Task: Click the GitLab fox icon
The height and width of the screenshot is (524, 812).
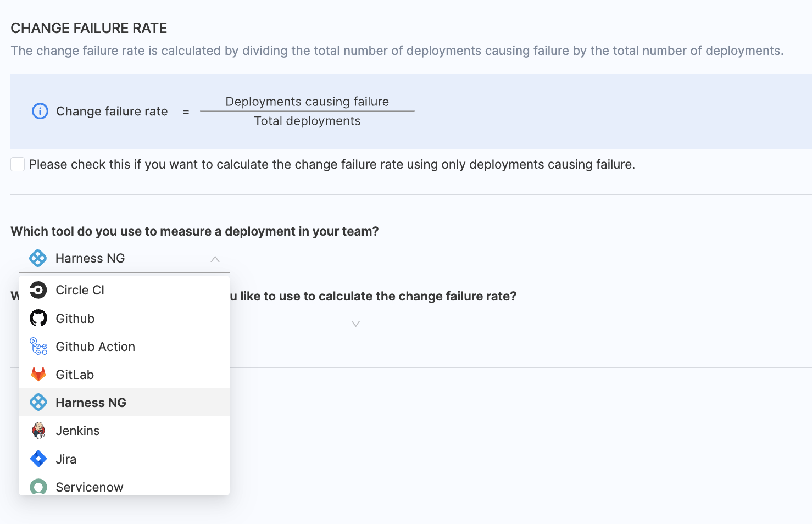Action: (38, 375)
